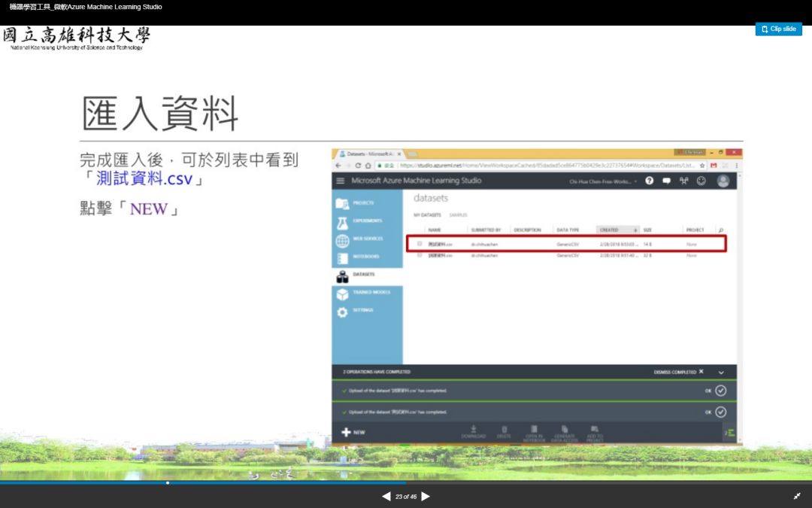812x508 pixels.
Task: Sort by the Project column header
Action: [x=695, y=230]
